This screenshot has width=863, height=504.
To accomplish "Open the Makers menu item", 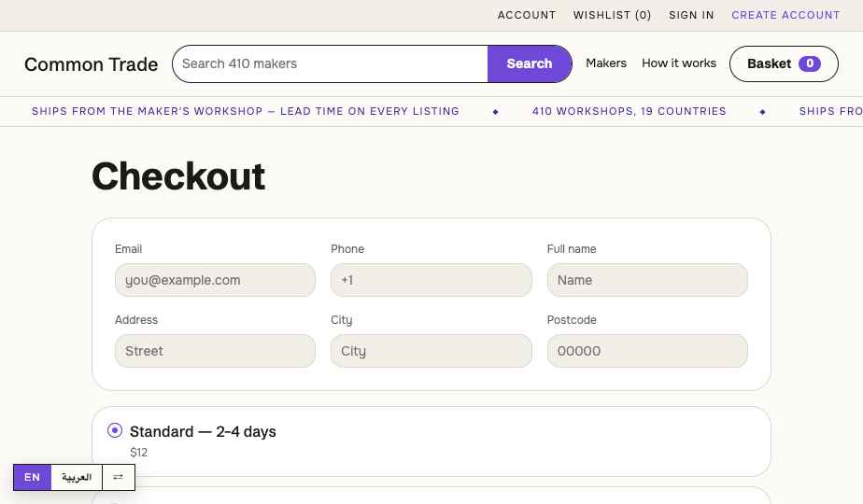I will 606,63.
